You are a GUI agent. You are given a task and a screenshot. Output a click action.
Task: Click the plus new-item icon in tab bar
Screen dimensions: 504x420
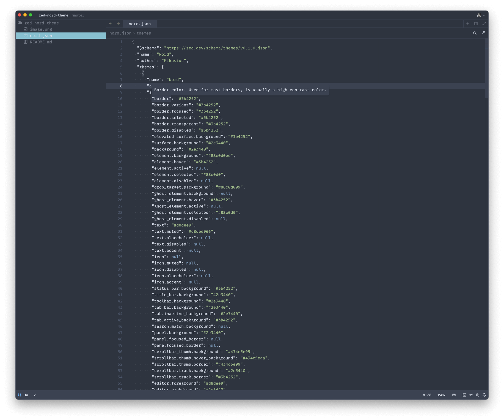468,24
